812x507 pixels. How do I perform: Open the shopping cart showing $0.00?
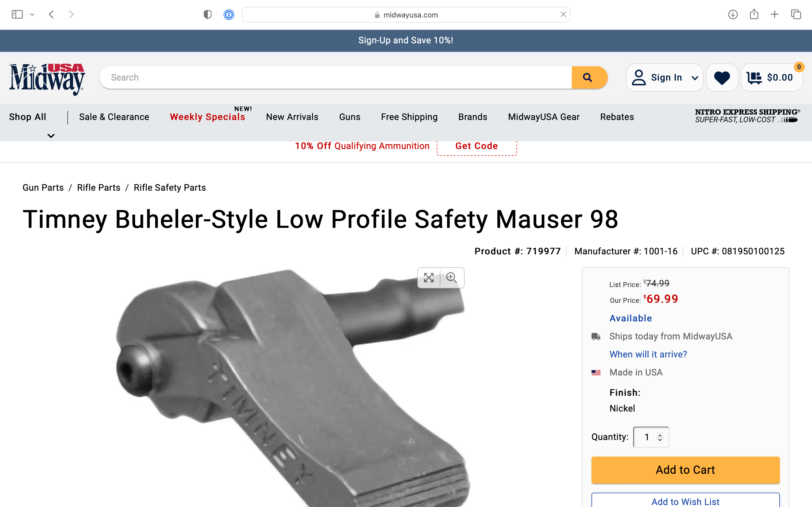point(771,77)
